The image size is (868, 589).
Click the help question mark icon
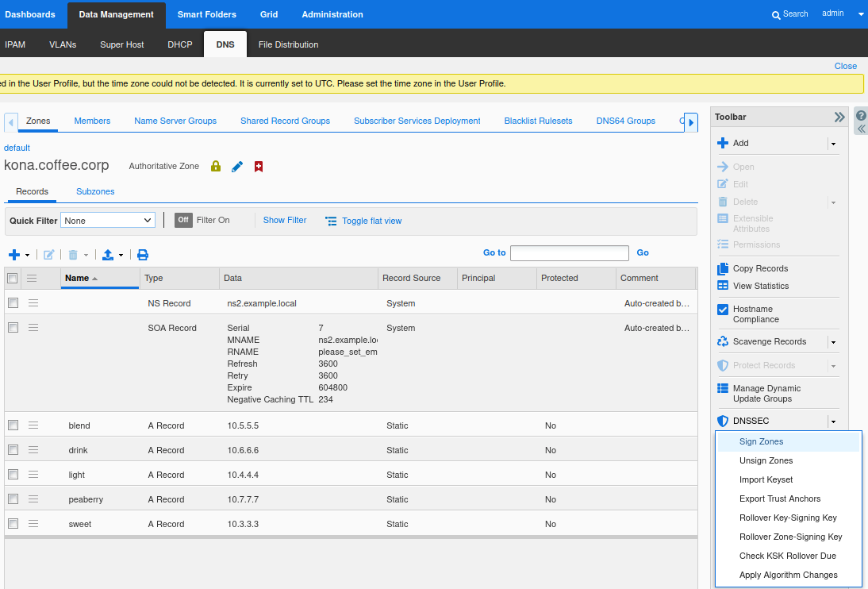[861, 115]
